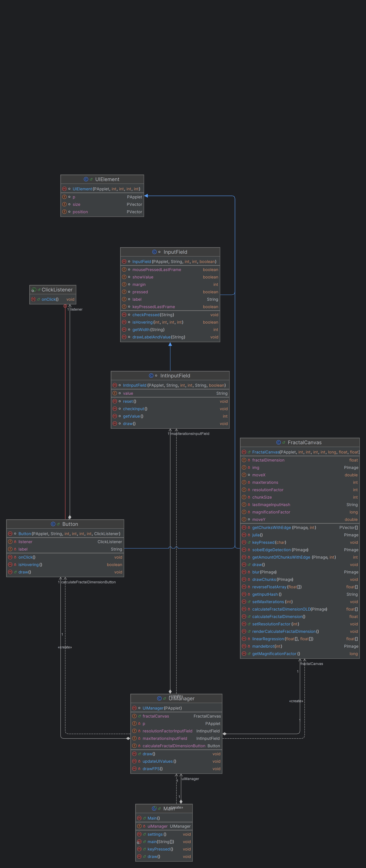366x868 pixels.
Task: Click the field icon next to mousePressedLastFrame
Action: coord(124,269)
